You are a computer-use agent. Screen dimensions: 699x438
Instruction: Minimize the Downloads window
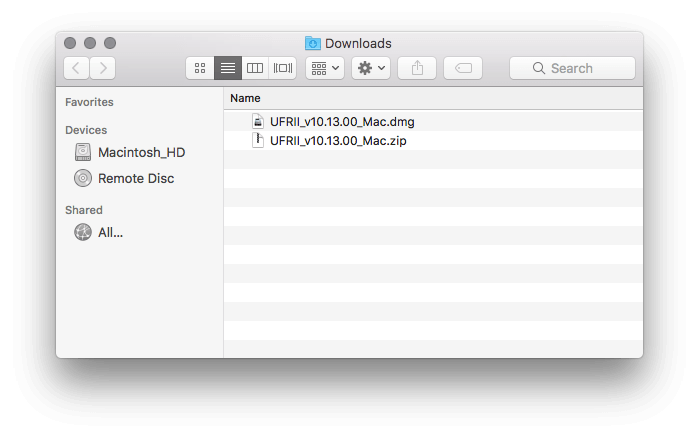pos(90,43)
